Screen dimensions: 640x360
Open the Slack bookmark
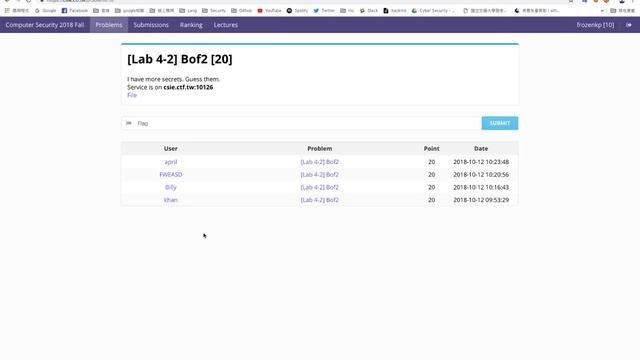coord(369,11)
